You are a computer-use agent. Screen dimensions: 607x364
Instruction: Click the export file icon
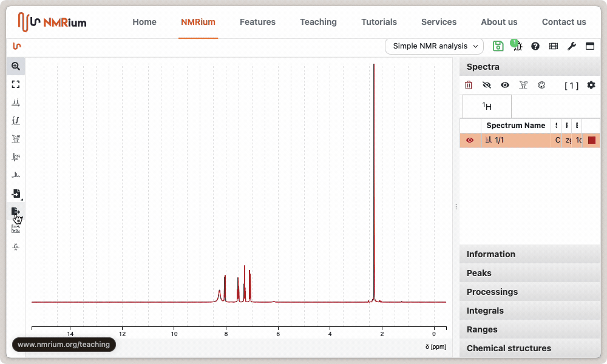click(x=16, y=211)
